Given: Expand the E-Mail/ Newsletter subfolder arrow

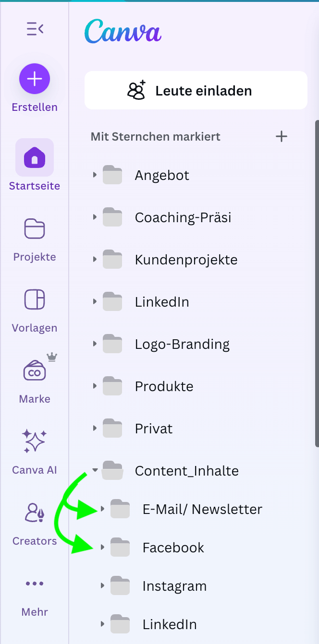Looking at the screenshot, I should [x=102, y=509].
